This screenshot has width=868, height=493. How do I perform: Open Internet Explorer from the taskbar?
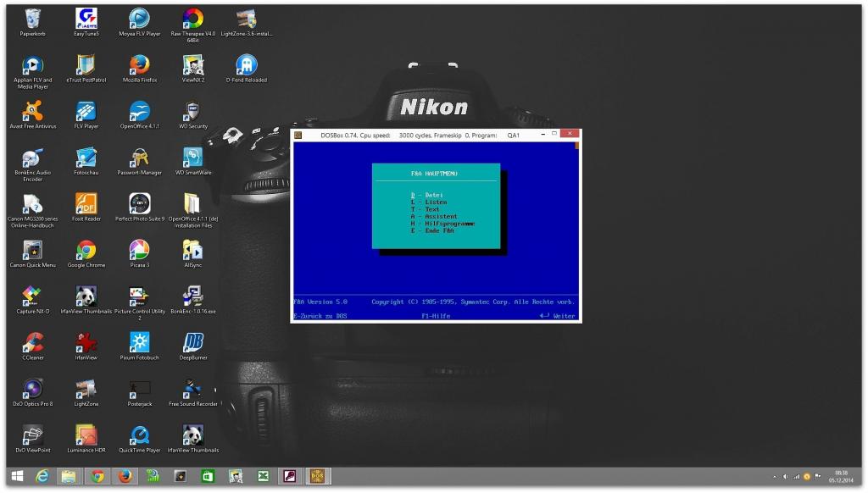point(42,476)
